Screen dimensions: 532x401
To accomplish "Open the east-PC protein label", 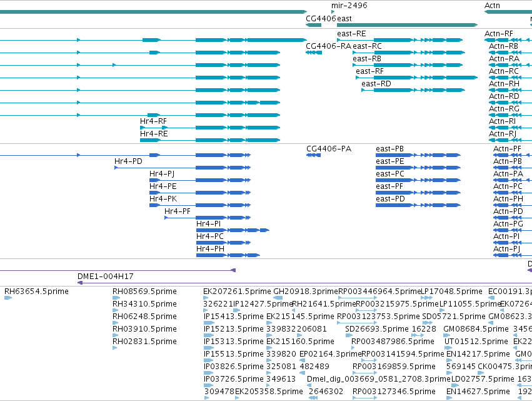I will click(390, 174).
